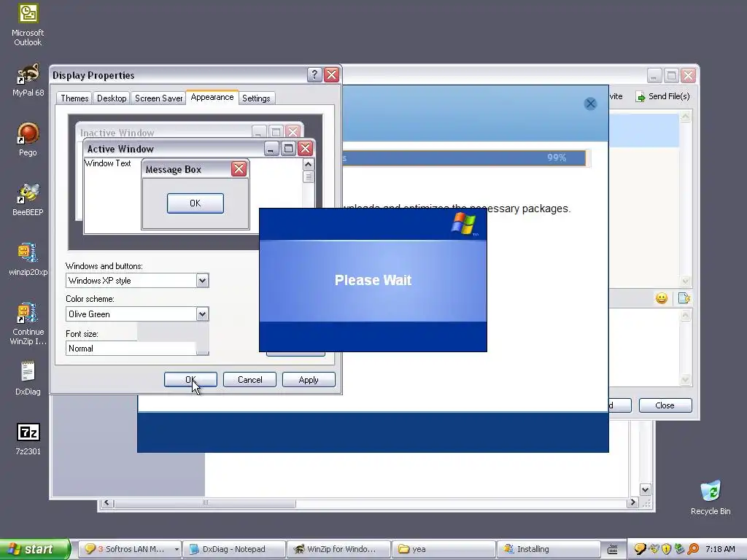Click the Window Text preview label

[108, 163]
